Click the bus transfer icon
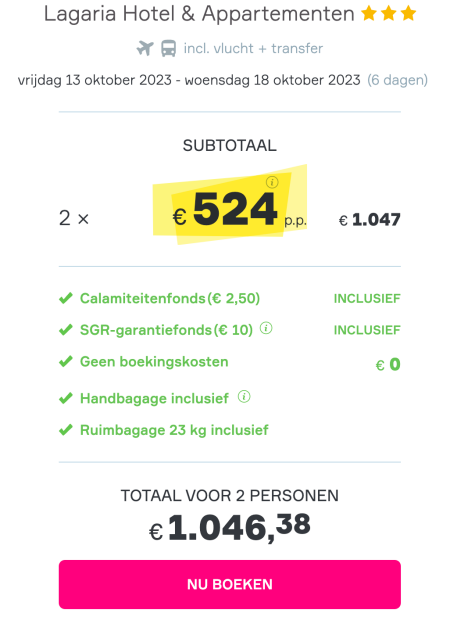 tap(169, 48)
